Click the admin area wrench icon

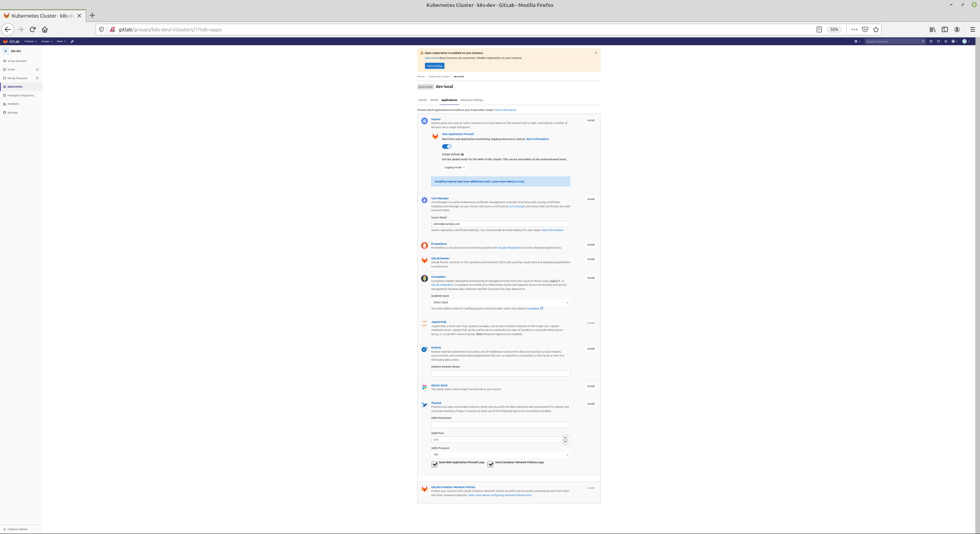pos(72,41)
